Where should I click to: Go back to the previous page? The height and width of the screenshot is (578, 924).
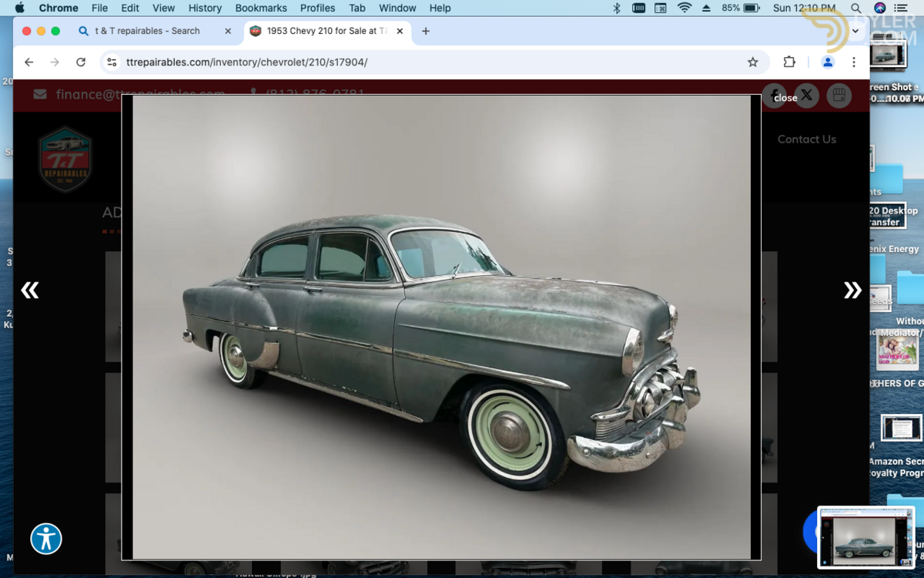pos(29,62)
